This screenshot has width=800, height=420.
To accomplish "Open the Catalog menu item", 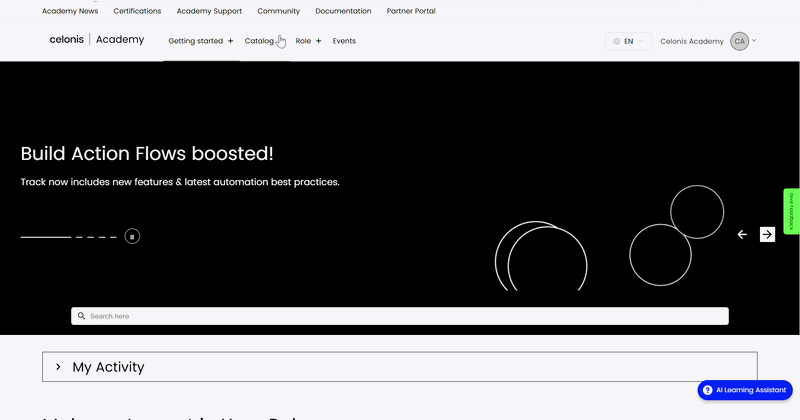I will (259, 41).
